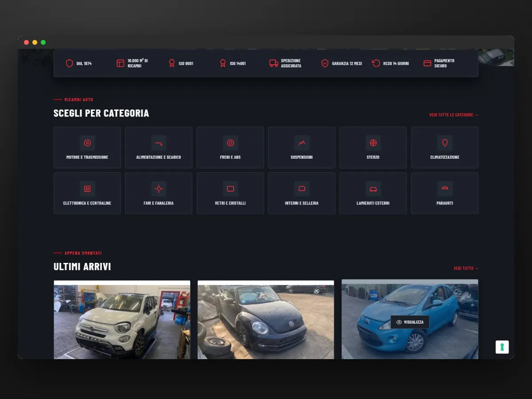Click the Lamierati Esterni car icon
532x399 pixels.
[x=373, y=189]
